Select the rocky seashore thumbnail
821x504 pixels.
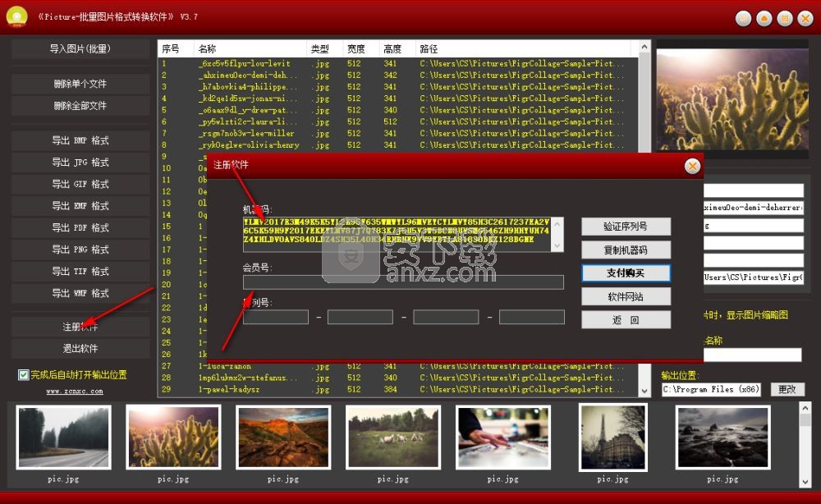coord(723,438)
